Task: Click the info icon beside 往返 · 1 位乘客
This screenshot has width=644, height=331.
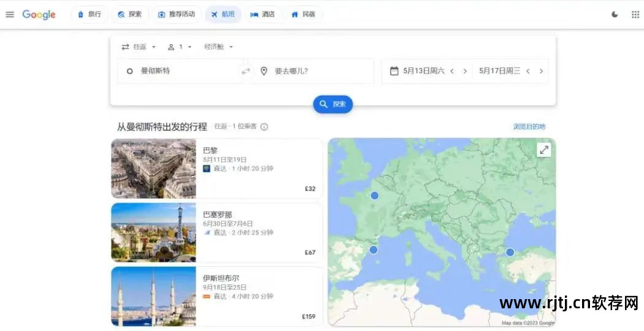Action: coord(264,127)
